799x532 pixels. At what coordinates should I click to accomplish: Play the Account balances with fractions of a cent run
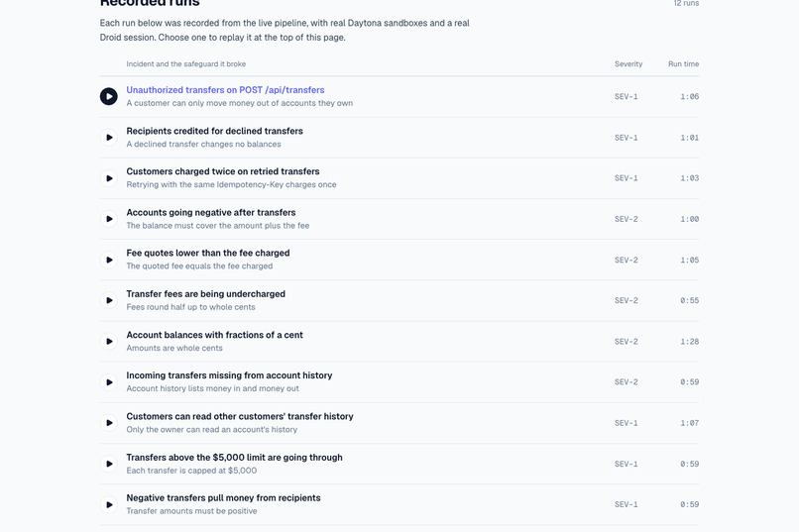click(x=108, y=341)
